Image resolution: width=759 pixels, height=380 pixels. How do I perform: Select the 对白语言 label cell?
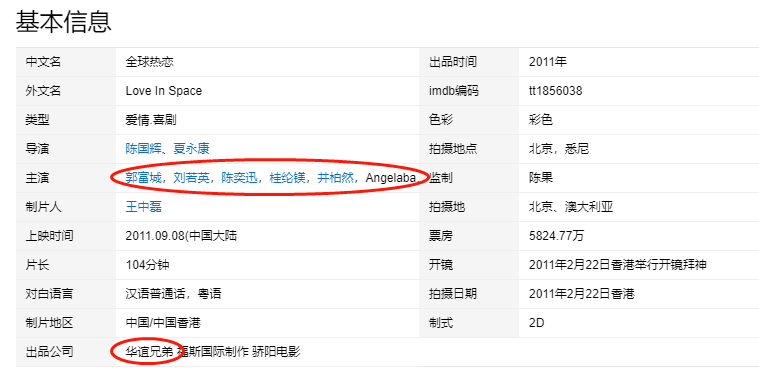[66, 294]
